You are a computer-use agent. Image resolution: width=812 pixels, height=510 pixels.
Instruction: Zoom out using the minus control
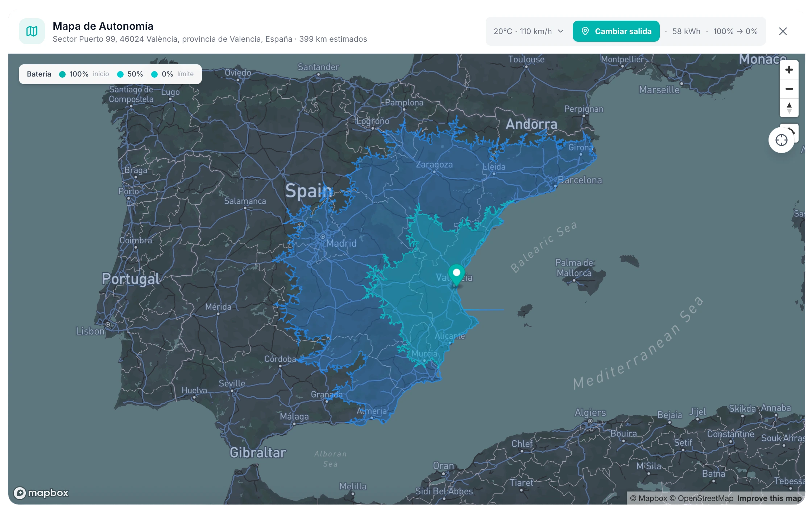click(x=790, y=89)
